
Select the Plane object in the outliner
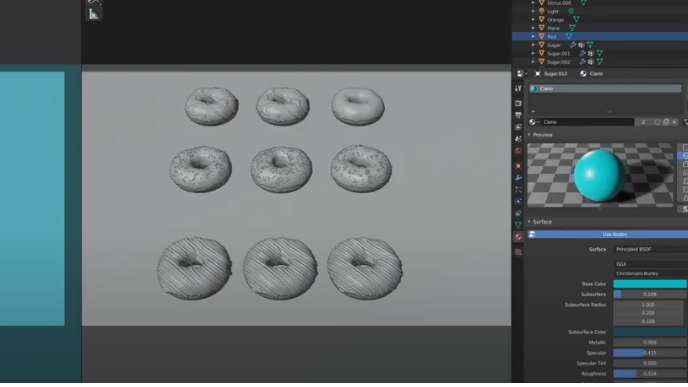tap(553, 28)
